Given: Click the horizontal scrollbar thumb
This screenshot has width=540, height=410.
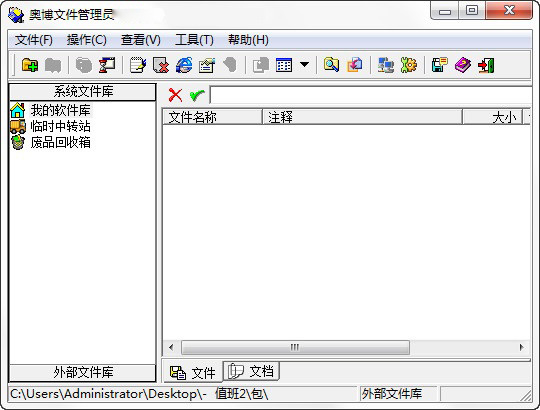Looking at the screenshot, I should [295, 347].
